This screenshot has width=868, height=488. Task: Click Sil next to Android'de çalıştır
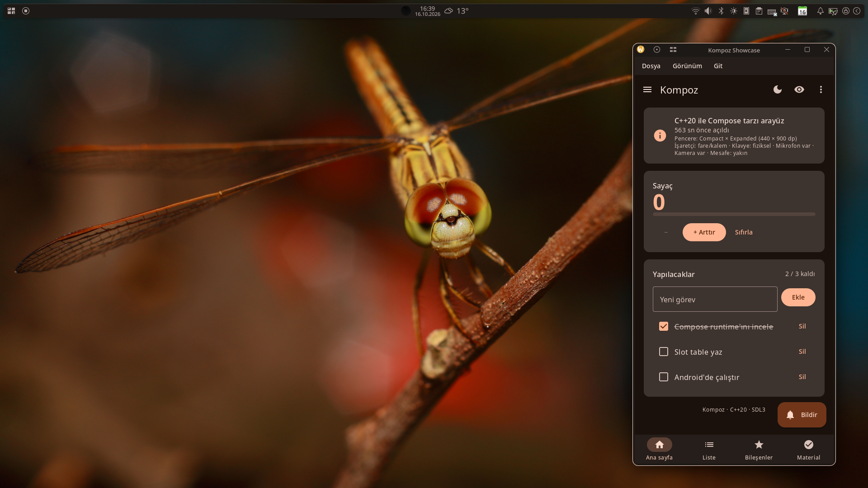(x=802, y=377)
